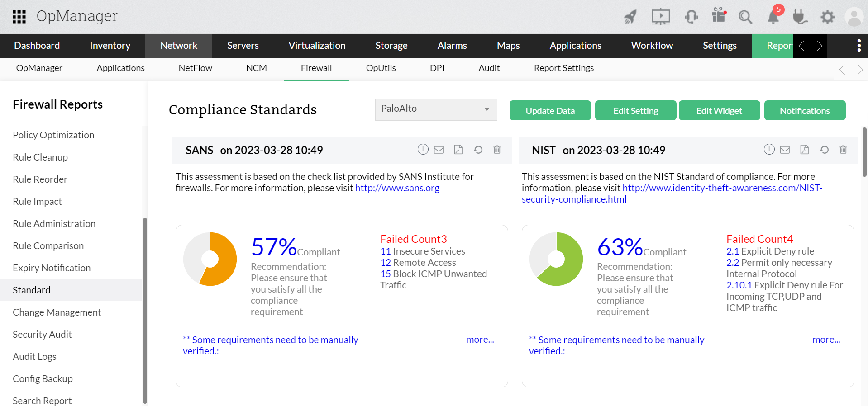Open the SANS report schedule clock
Viewport: 868px width, 406px height.
pos(423,150)
